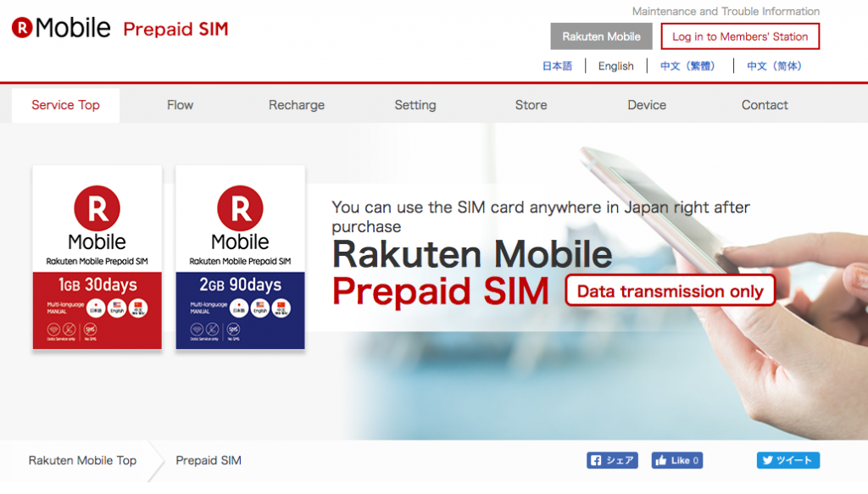Click the Rakuten Mobile R logo in header

[23, 28]
